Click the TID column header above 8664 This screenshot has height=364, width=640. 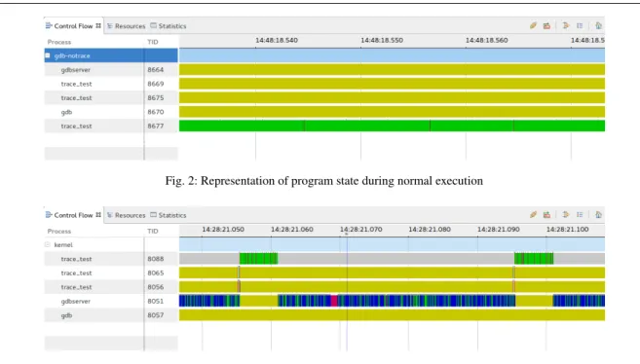pos(153,42)
